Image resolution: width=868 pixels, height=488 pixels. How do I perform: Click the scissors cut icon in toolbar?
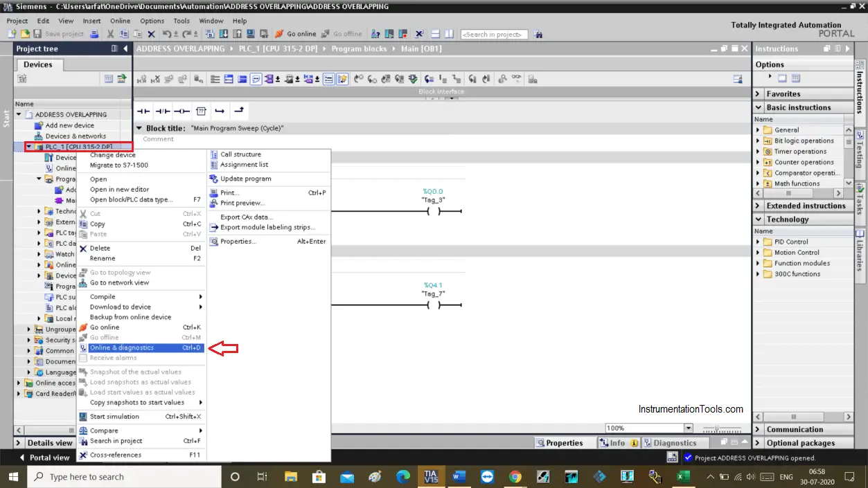click(110, 34)
